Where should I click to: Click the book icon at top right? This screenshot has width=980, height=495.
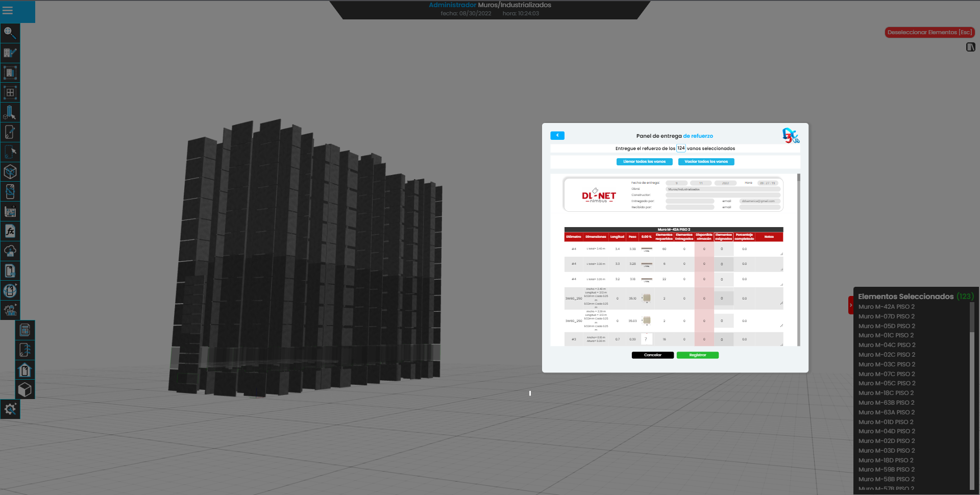click(x=970, y=47)
